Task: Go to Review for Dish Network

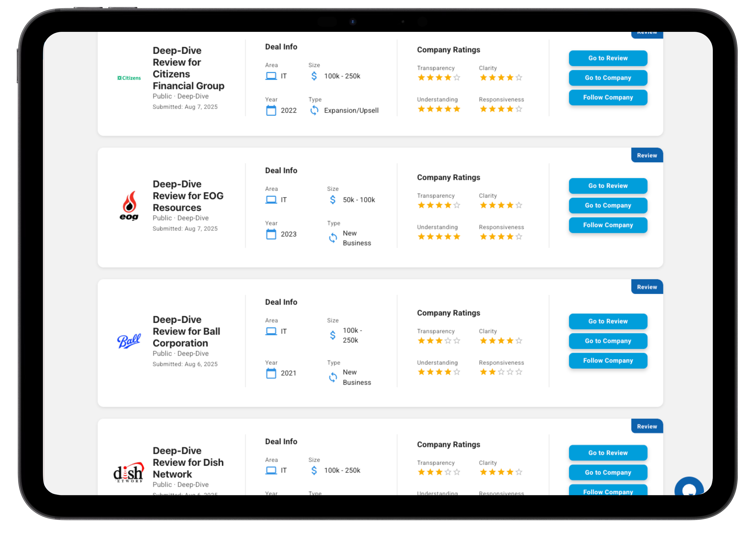Action: (x=608, y=453)
